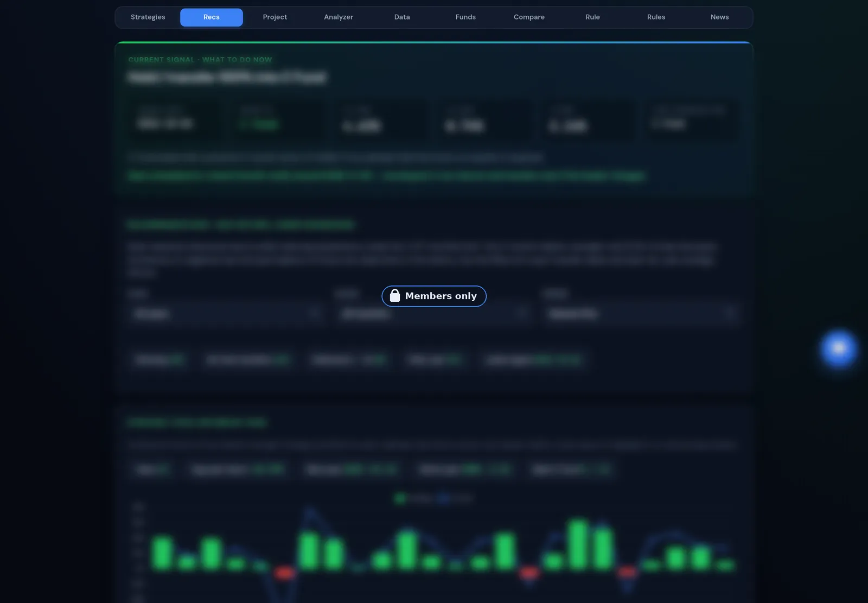View the News tab
The image size is (868, 603).
coord(719,17)
